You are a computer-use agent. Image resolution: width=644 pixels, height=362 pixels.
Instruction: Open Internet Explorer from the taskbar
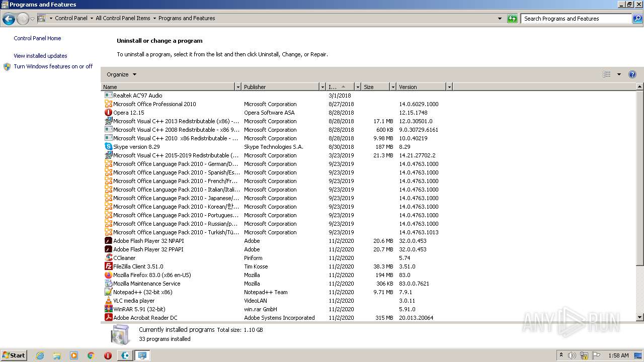click(x=40, y=355)
